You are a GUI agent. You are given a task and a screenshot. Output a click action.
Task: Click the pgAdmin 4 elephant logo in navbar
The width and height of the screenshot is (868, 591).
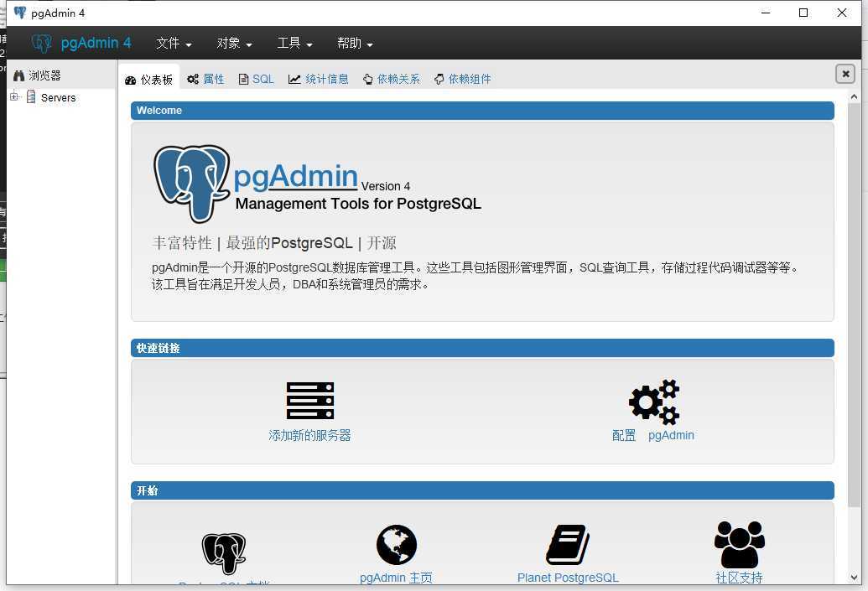42,43
